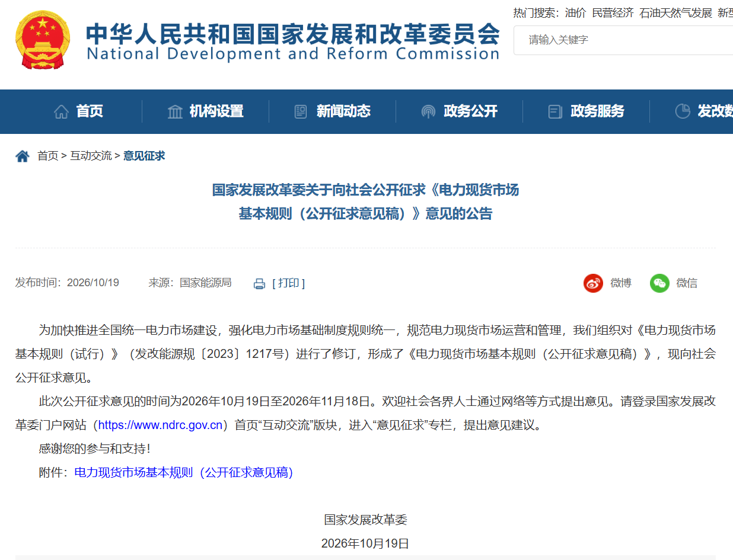
Task: Click hot search term 石油天然气发展
Action: pos(676,12)
